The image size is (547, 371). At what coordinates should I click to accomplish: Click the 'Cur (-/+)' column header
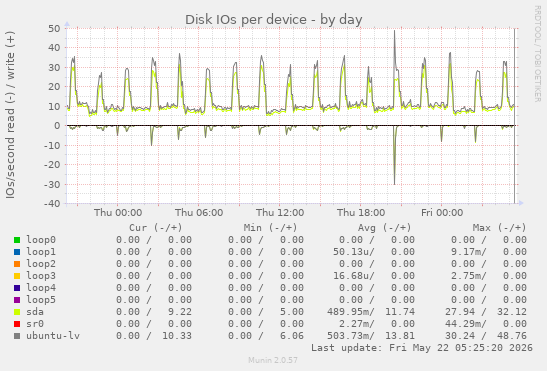156,228
